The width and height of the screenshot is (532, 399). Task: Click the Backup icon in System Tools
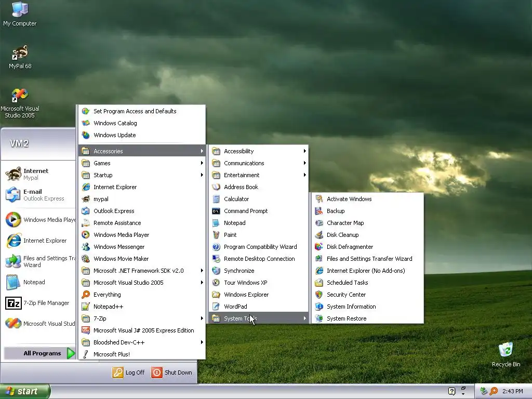(319, 211)
